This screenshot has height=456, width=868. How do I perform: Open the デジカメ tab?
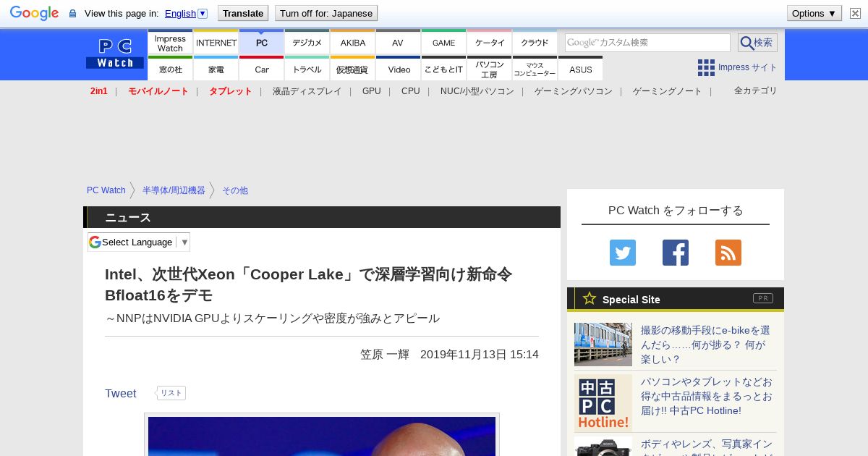point(307,43)
